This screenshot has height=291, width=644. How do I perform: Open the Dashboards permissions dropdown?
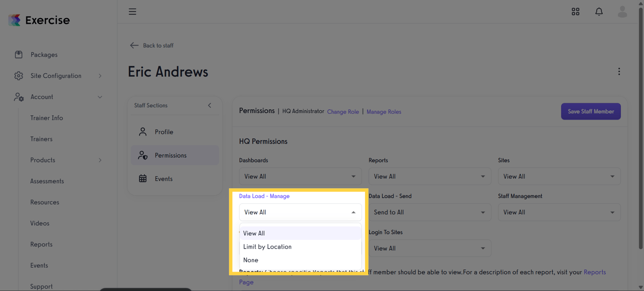point(300,176)
